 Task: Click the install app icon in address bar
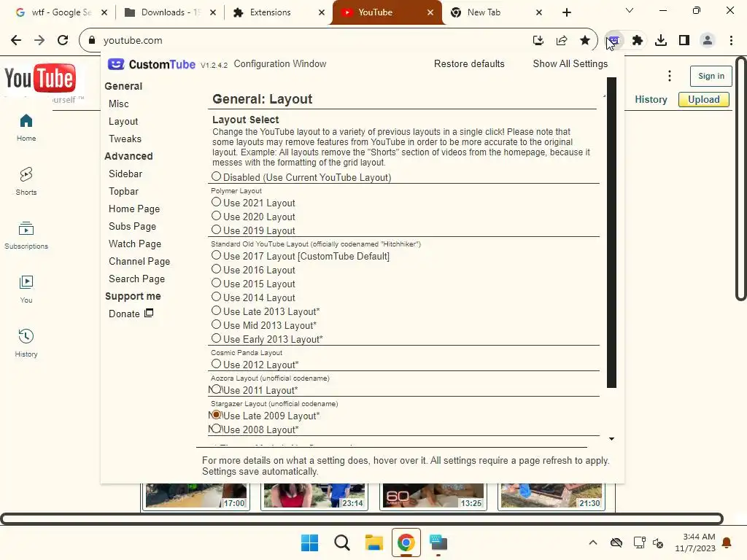tap(538, 41)
